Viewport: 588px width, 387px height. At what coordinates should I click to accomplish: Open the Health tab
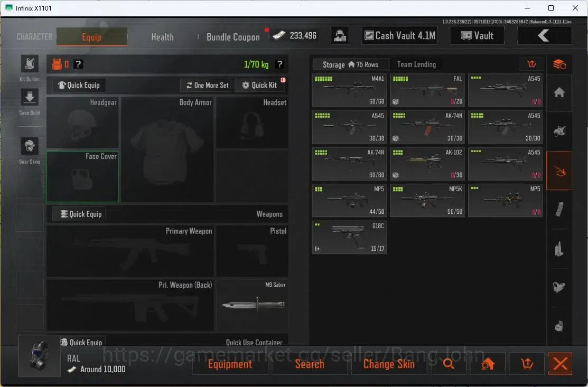pyautogui.click(x=162, y=37)
